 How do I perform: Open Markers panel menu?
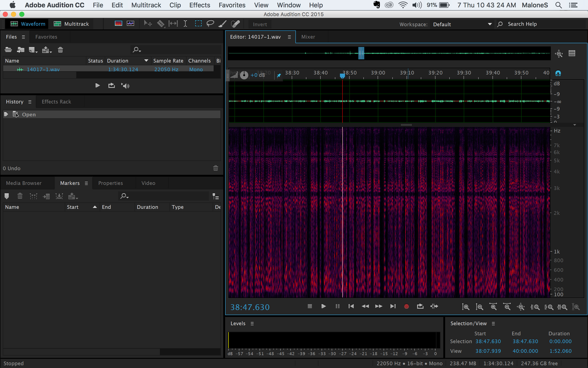click(86, 183)
